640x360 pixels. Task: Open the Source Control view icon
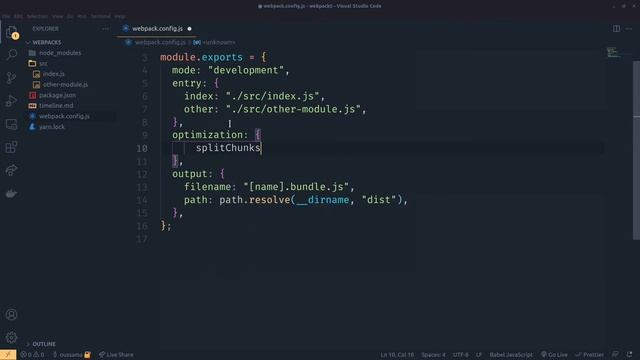click(x=11, y=78)
